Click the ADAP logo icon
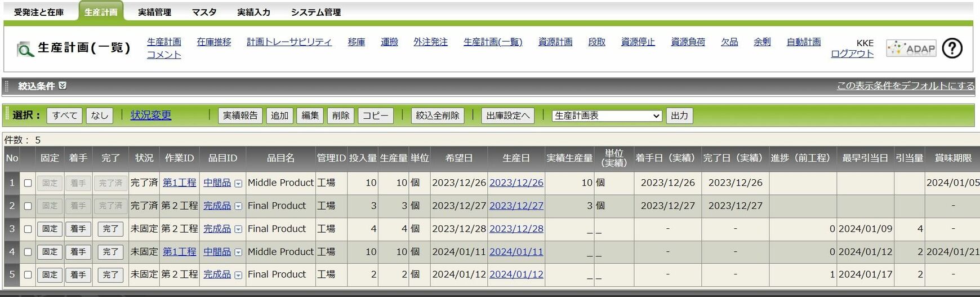This screenshot has width=980, height=297. pyautogui.click(x=911, y=48)
